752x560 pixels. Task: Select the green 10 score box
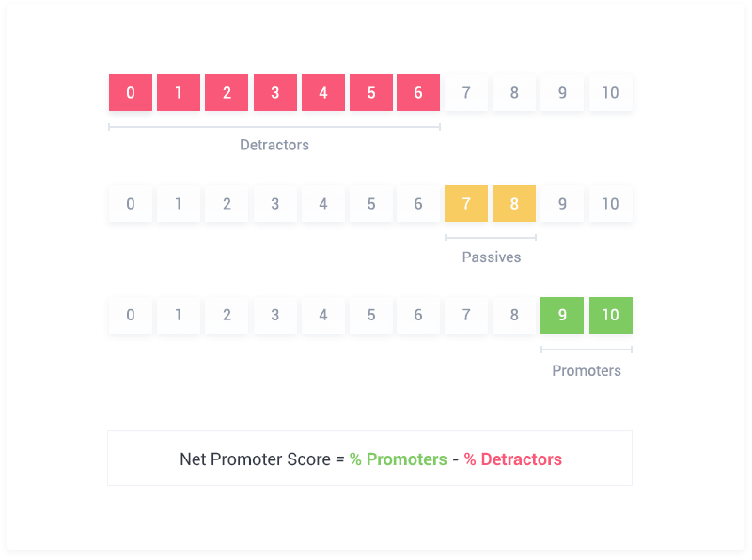(610, 315)
